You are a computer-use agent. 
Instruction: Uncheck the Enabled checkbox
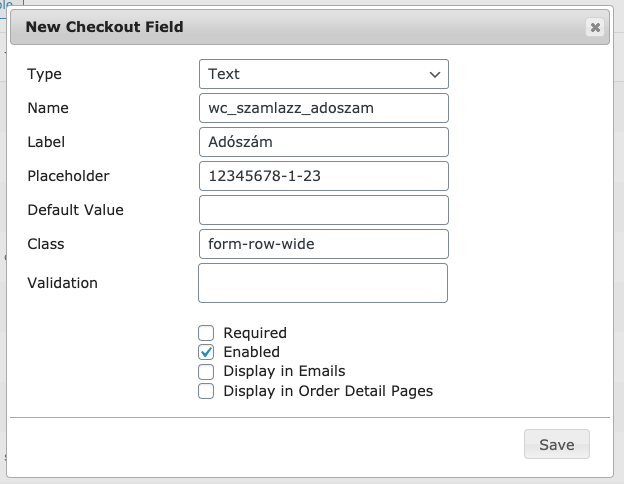point(206,352)
